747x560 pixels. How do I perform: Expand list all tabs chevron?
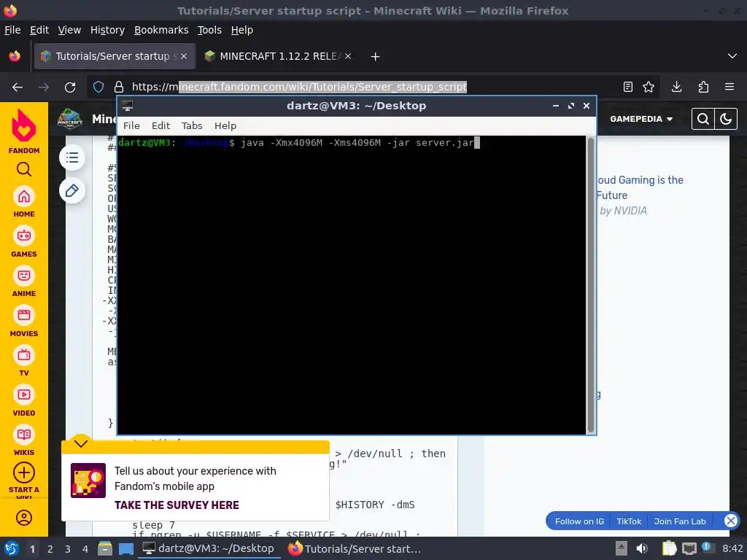(732, 56)
